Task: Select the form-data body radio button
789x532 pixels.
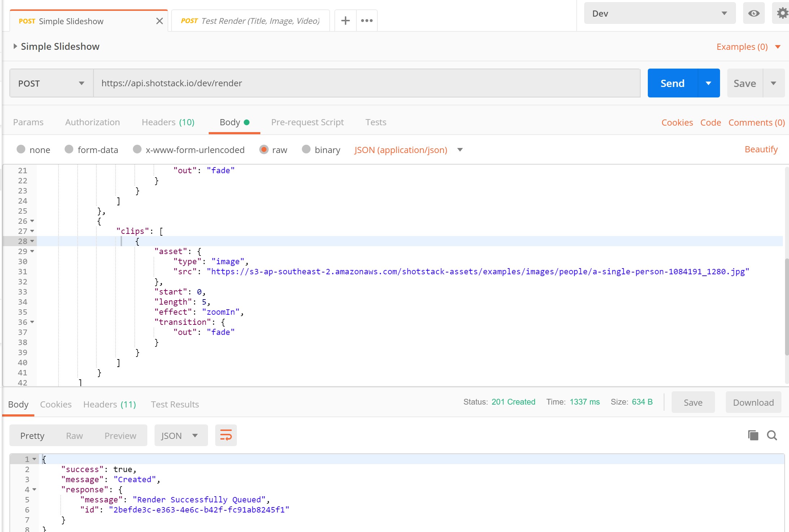Action: 69,149
